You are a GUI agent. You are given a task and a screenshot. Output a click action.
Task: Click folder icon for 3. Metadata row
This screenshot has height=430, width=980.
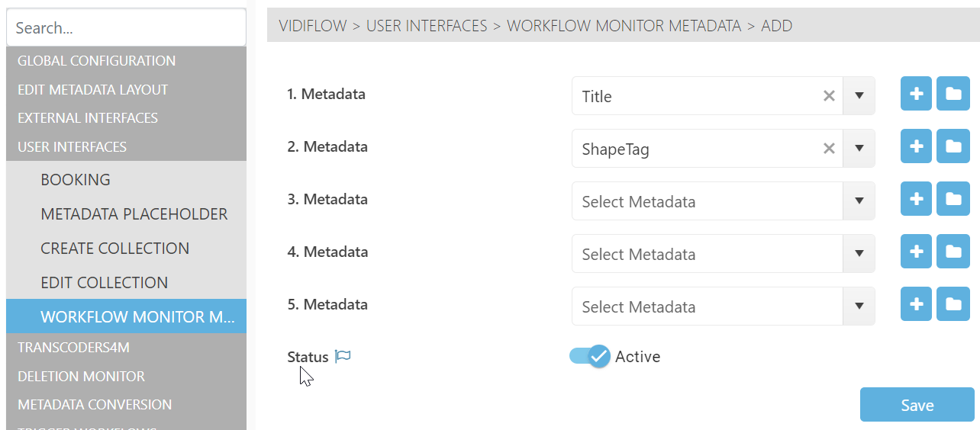pos(953,200)
